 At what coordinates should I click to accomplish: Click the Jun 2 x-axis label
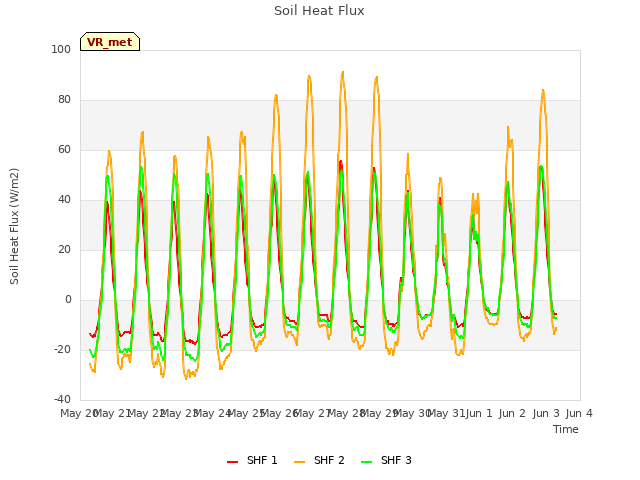point(512,413)
